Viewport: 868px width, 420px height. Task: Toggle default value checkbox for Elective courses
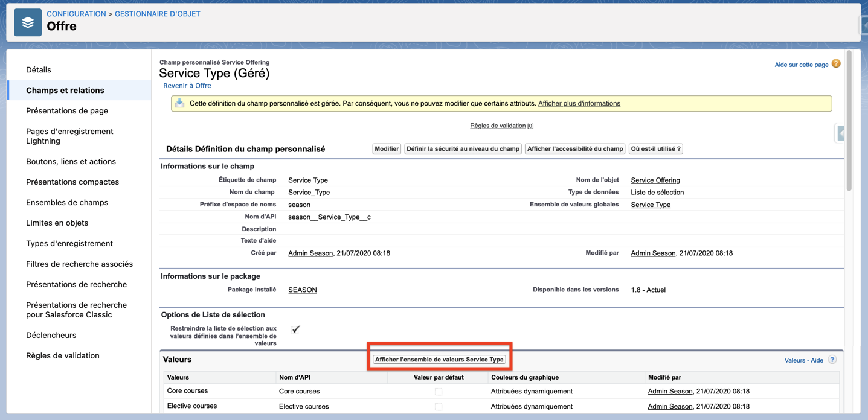coord(439,407)
